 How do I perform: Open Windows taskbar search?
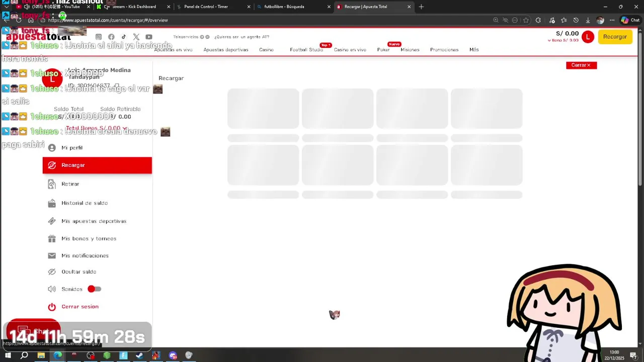24,355
